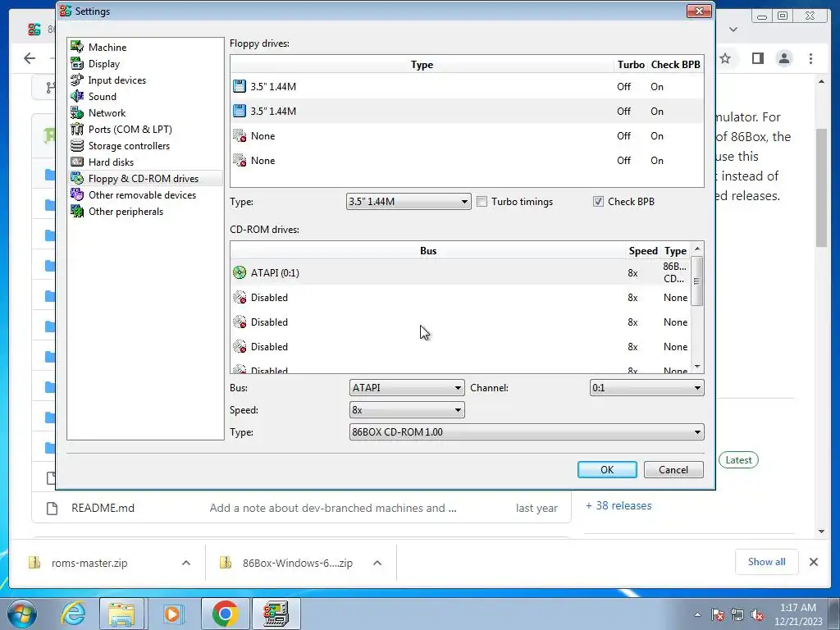This screenshot has height=630, width=840.
Task: Select first 3.5" 1.44M floppy drive row
Action: coord(467,87)
